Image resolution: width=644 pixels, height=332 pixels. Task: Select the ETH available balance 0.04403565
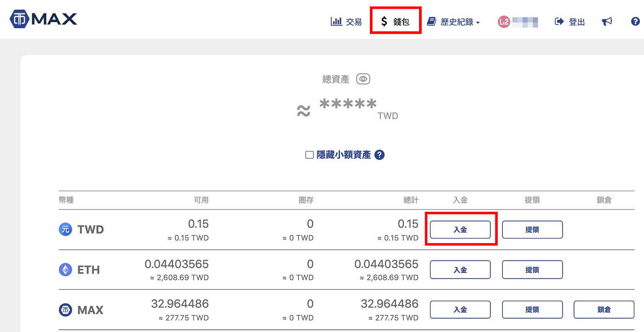tap(177, 264)
